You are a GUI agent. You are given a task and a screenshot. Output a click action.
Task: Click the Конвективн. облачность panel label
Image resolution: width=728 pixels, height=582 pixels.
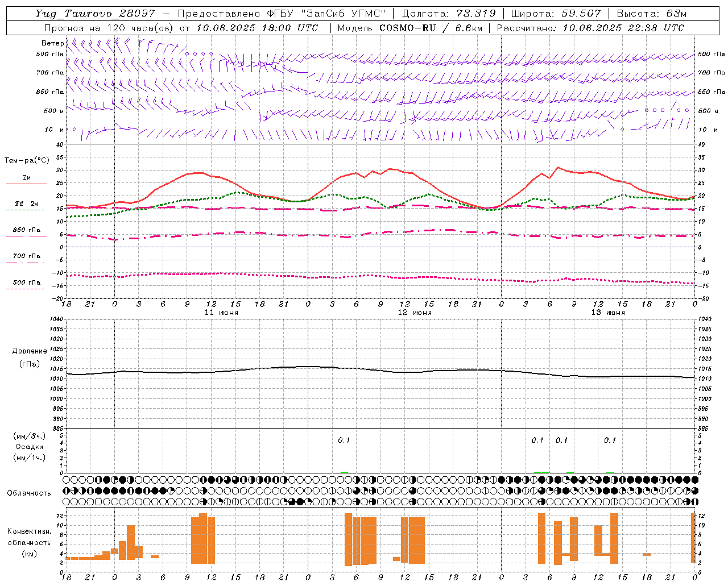click(29, 537)
